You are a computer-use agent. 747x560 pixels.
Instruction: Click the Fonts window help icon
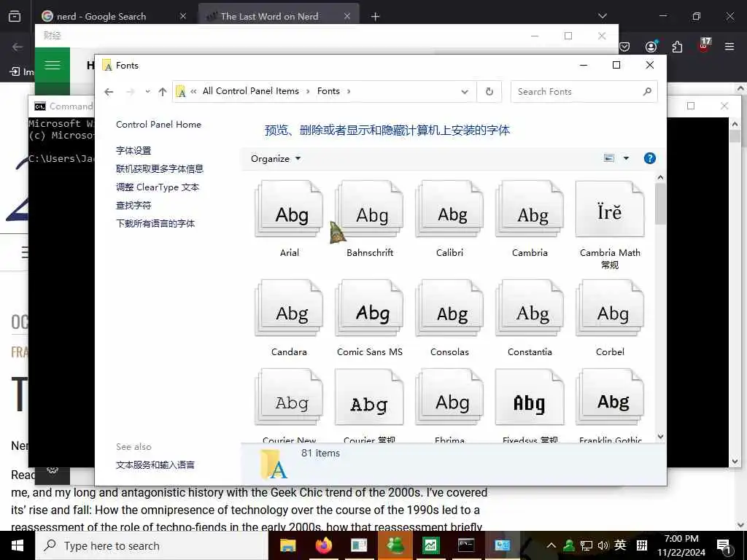[649, 158]
